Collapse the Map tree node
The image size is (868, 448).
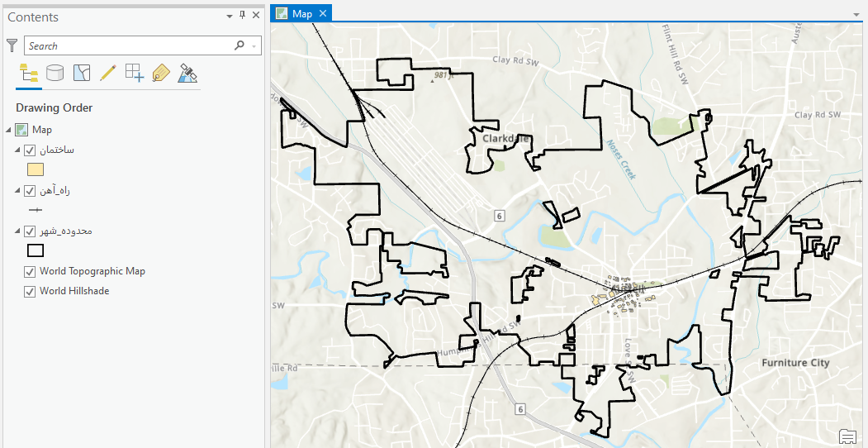click(x=9, y=130)
